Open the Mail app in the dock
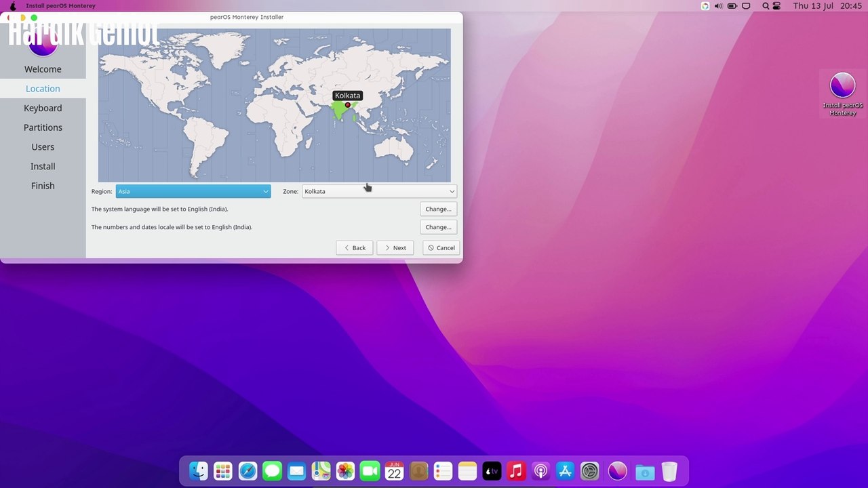Screen dimensions: 868x488 pyautogui.click(x=296, y=470)
